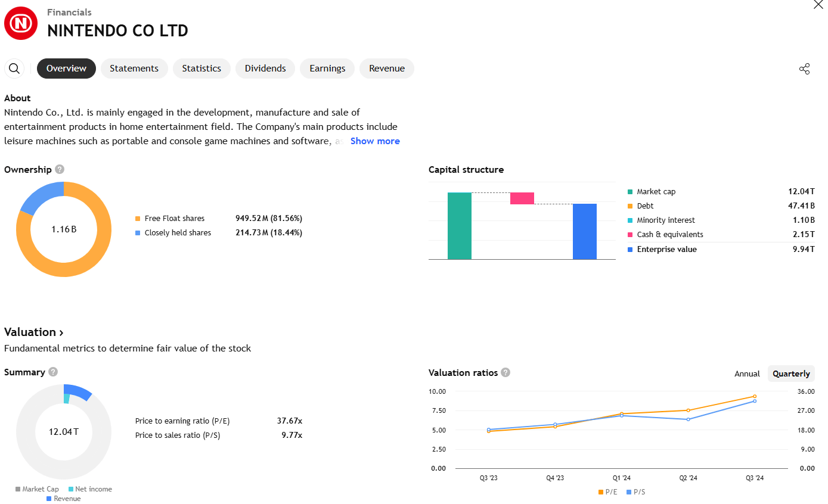Click the Q1 '24 axis label
The width and height of the screenshot is (828, 504).
pos(621,478)
